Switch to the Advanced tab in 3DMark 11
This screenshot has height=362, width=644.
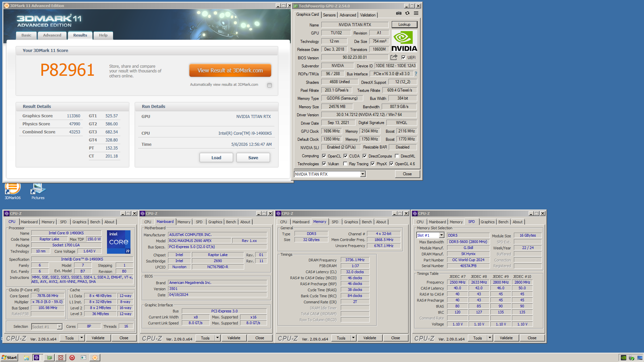coord(52,35)
